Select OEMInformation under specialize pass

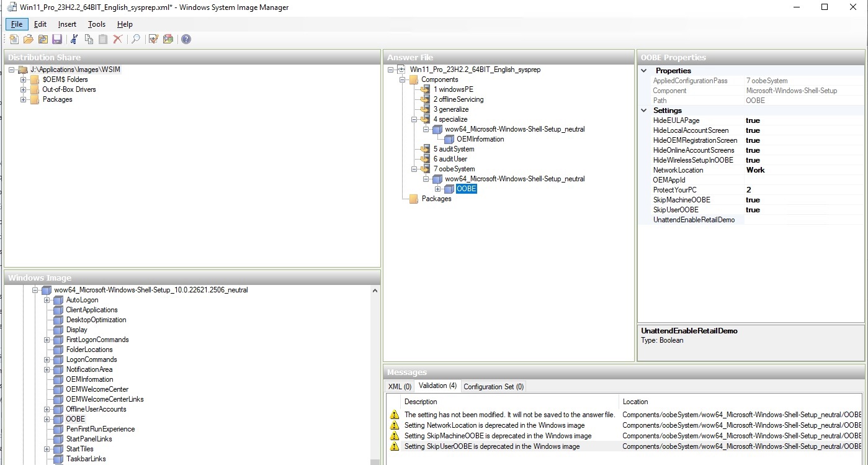coord(480,139)
